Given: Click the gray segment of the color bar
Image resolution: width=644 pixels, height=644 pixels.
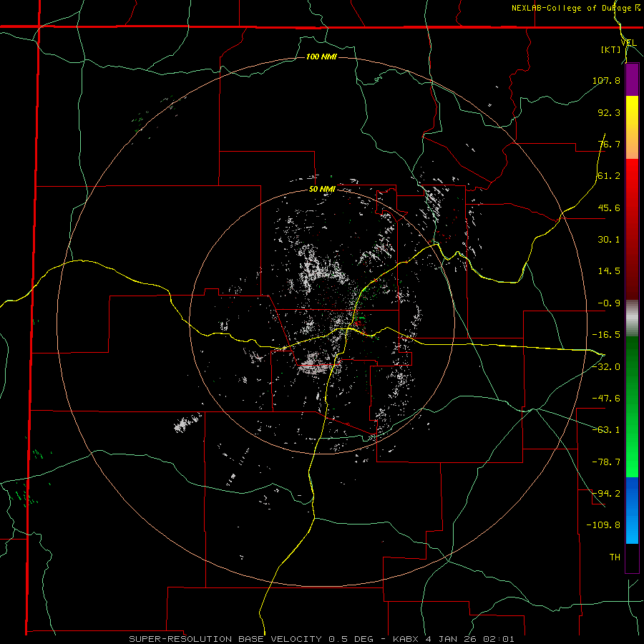Looking at the screenshot, I should coord(632,318).
